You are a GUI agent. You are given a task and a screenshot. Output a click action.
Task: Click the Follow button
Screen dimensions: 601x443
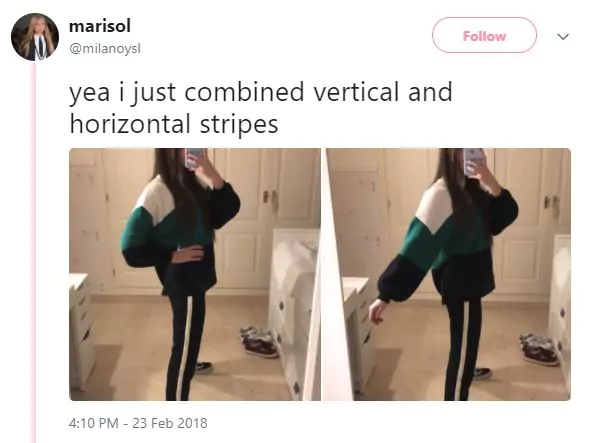point(484,35)
